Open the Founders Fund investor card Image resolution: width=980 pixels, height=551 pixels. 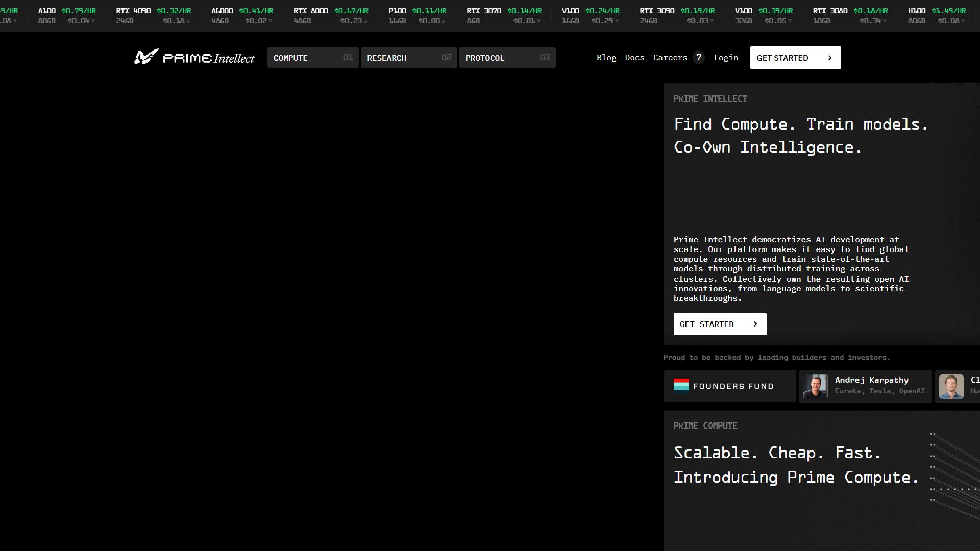pos(729,386)
